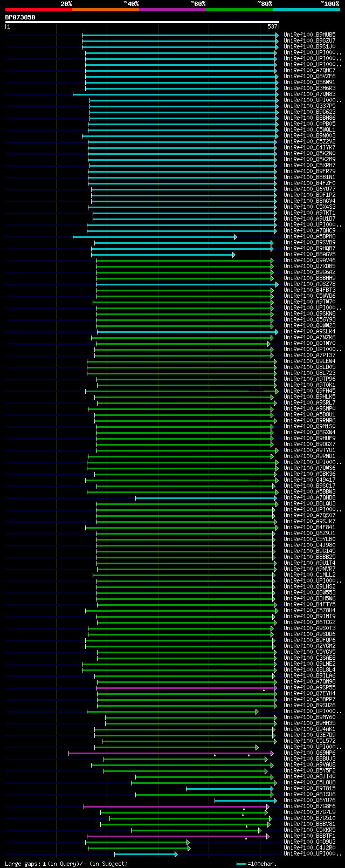Select hit label UniRef100_B3H6R3
Screen dimensions: 345x868
309,88
